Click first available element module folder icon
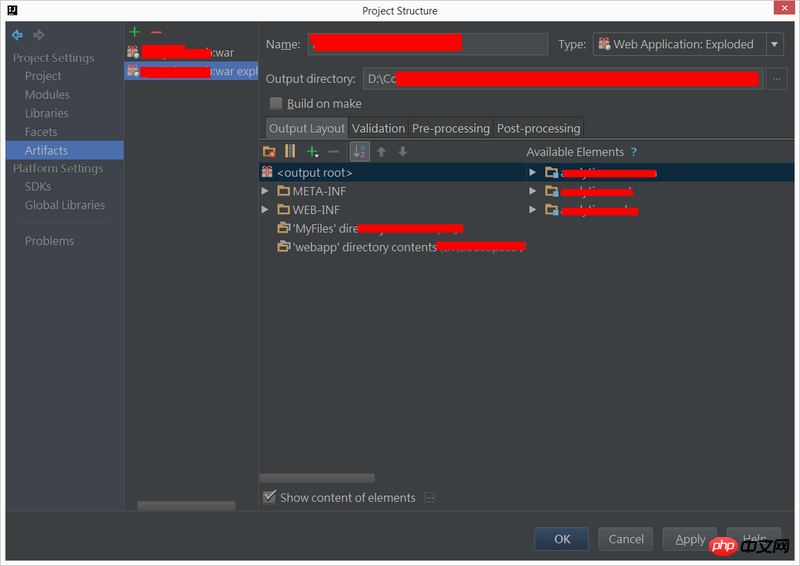The width and height of the screenshot is (800, 566). pyautogui.click(x=552, y=173)
